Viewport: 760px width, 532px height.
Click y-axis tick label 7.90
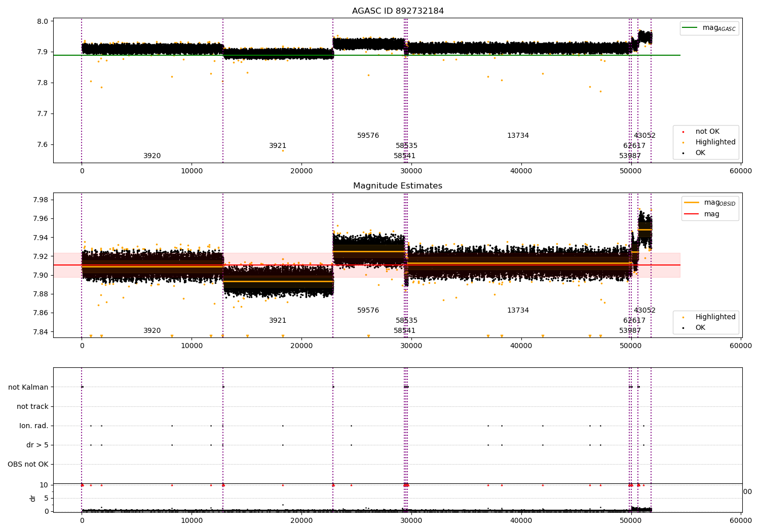pos(41,275)
